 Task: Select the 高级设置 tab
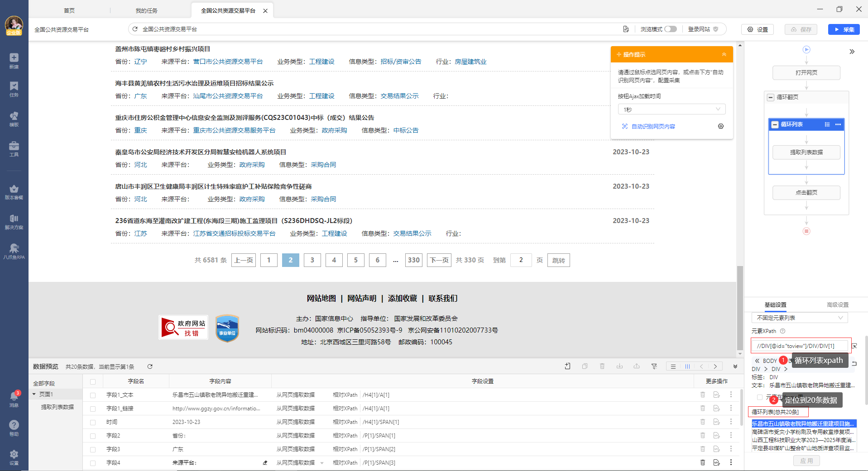(837, 305)
